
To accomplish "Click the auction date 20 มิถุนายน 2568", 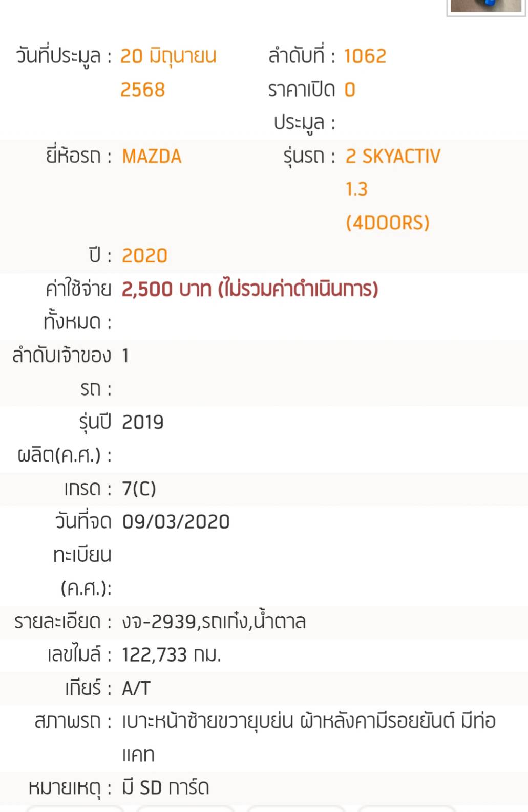I will pyautogui.click(x=168, y=56).
